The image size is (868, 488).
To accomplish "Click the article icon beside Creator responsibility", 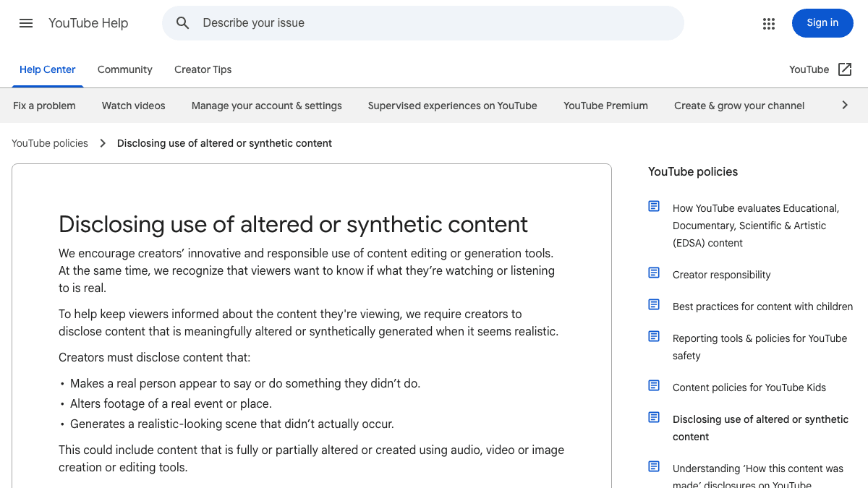I will 654,273.
